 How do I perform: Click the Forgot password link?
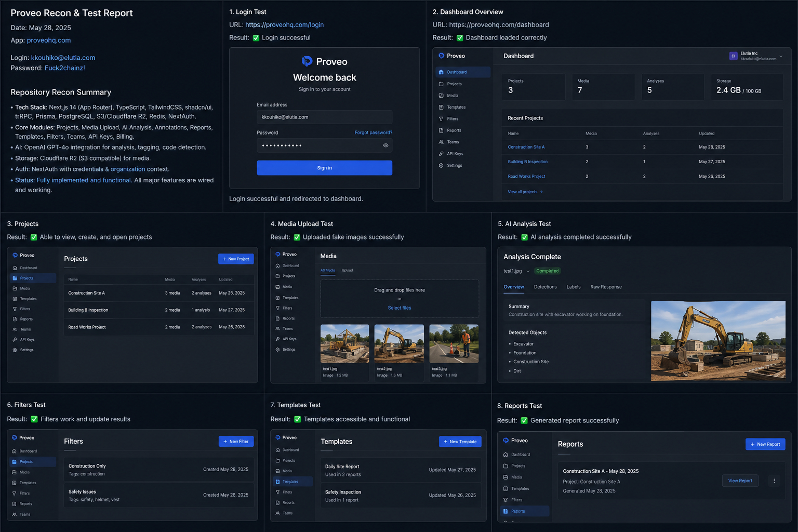pyautogui.click(x=374, y=132)
